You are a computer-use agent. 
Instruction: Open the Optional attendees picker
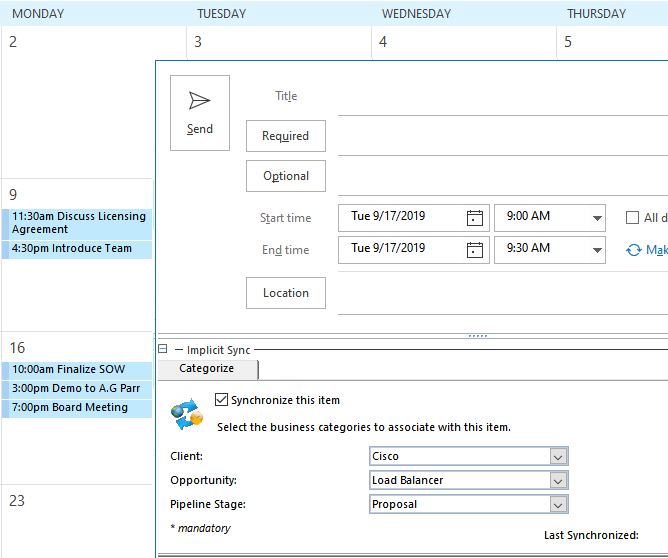point(286,176)
